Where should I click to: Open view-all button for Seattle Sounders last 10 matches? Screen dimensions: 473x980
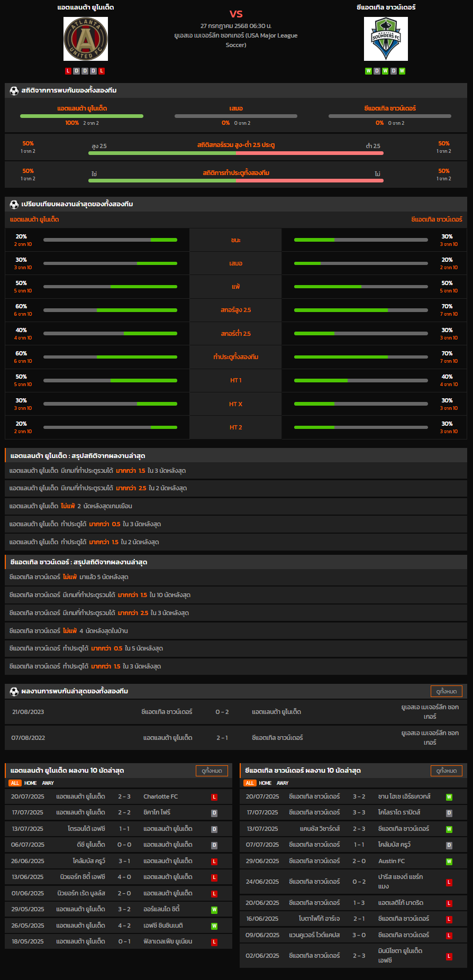(447, 771)
